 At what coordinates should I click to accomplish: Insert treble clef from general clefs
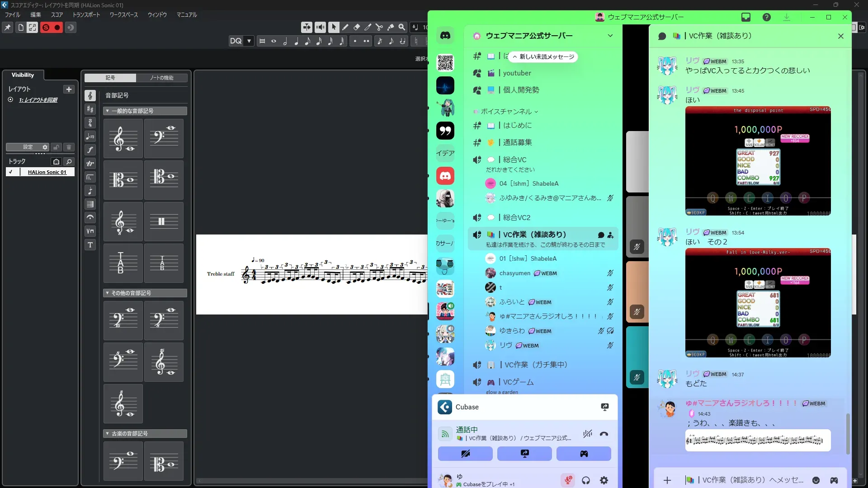pyautogui.click(x=123, y=138)
